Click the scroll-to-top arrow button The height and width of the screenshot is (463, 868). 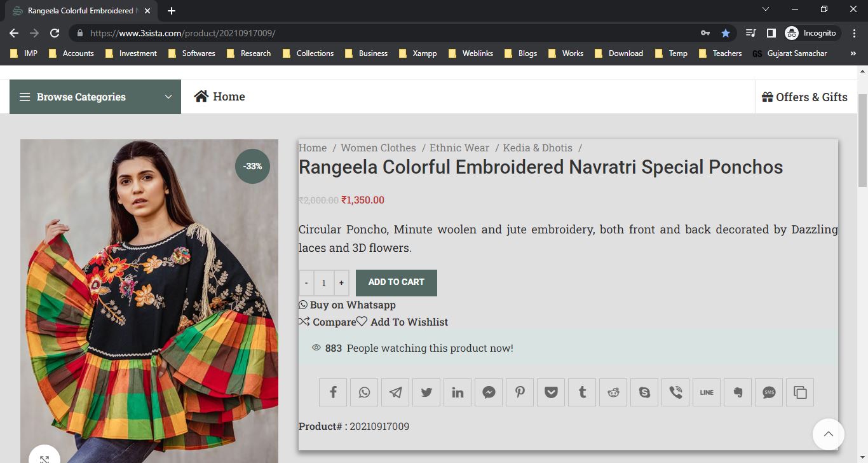829,434
